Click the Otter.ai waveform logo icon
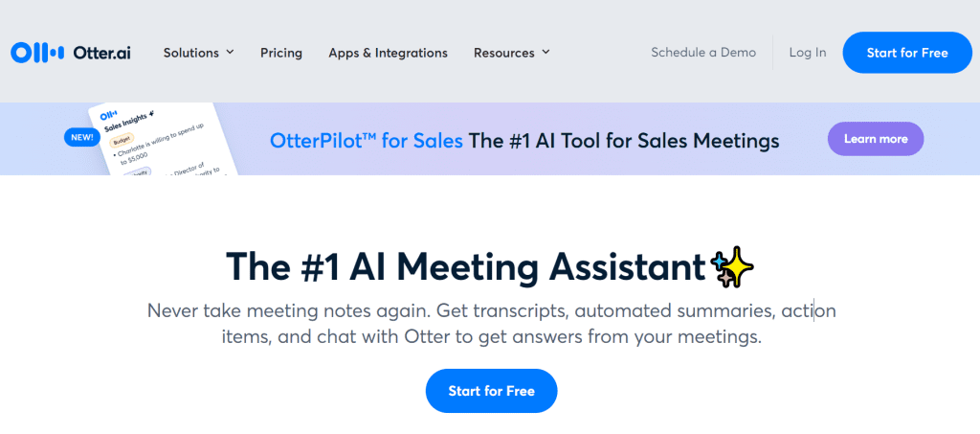The width and height of the screenshot is (980, 434). (37, 53)
